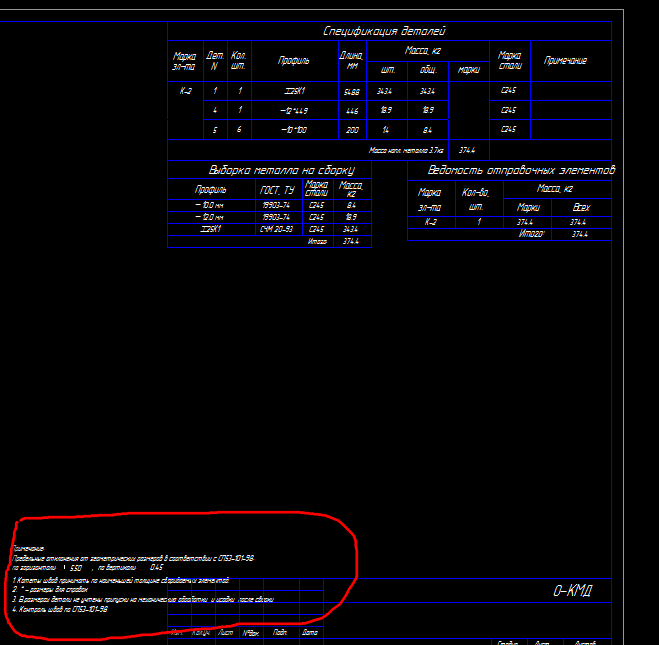Select the '- 12.0 мм' profile row
This screenshot has width=659, height=645.
point(209,217)
